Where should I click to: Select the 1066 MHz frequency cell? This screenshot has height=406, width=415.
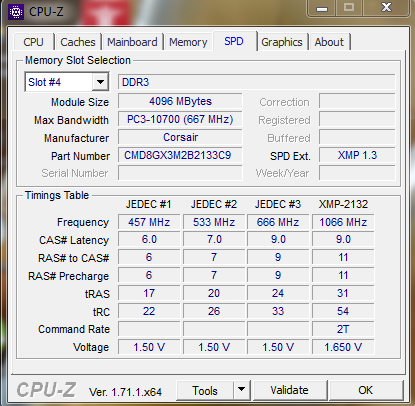coord(343,222)
